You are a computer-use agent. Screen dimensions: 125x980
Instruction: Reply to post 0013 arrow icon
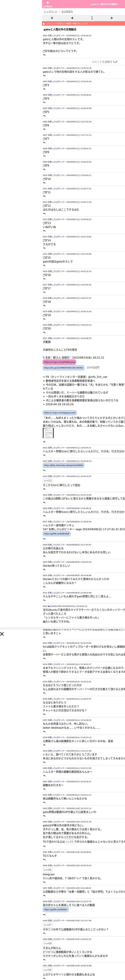pos(44,231)
